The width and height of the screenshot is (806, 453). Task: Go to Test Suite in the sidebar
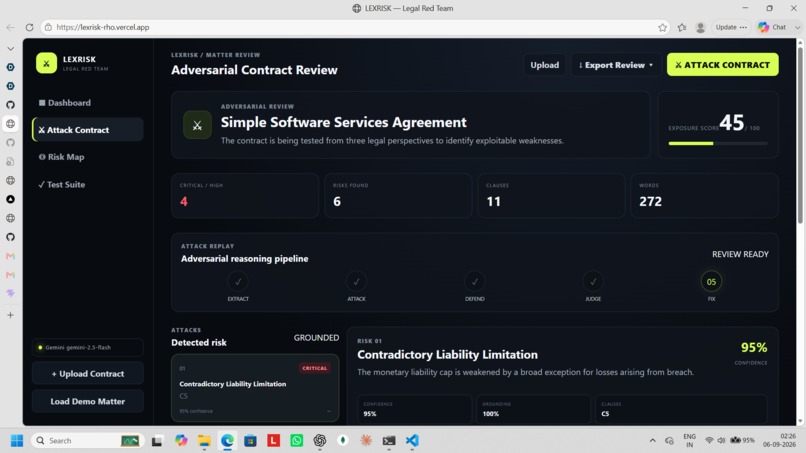[62, 184]
